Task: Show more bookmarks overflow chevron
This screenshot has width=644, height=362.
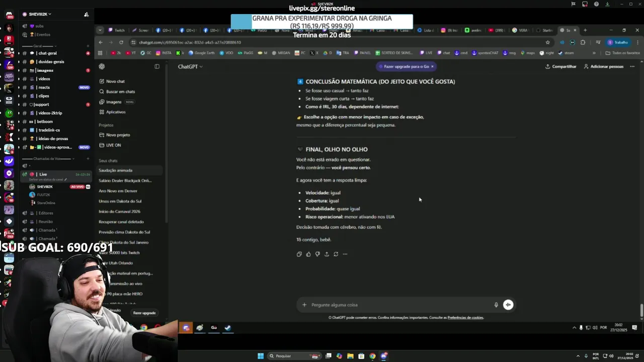Action: pos(594,53)
